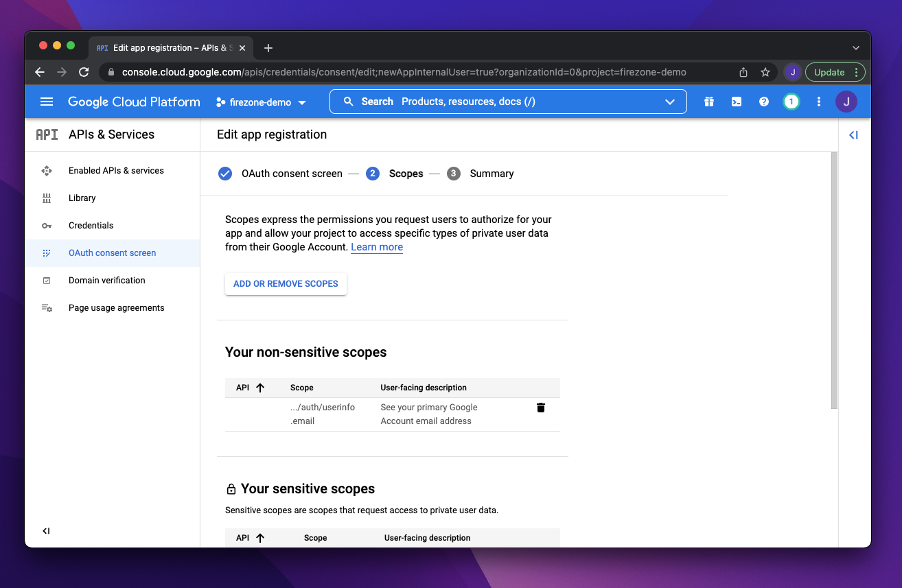Click ADD OR REMOVE SCOPES
Image resolution: width=902 pixels, height=588 pixels.
pyautogui.click(x=286, y=283)
